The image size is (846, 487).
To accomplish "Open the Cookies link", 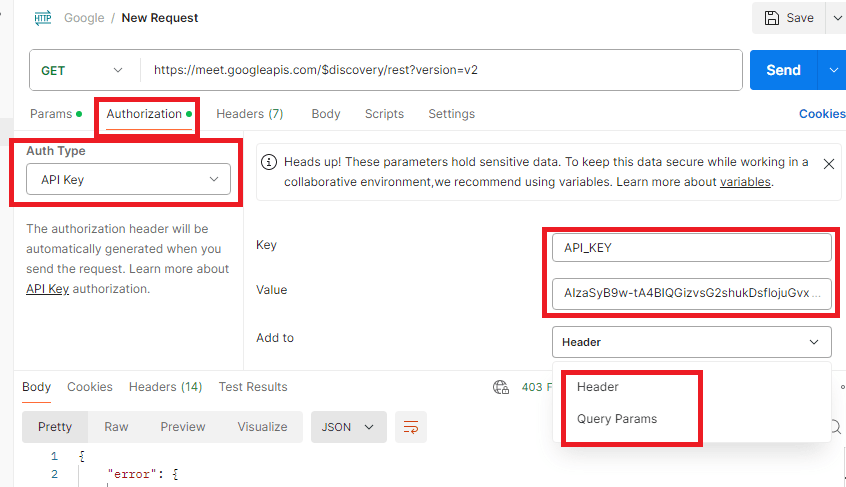I will click(x=822, y=114).
